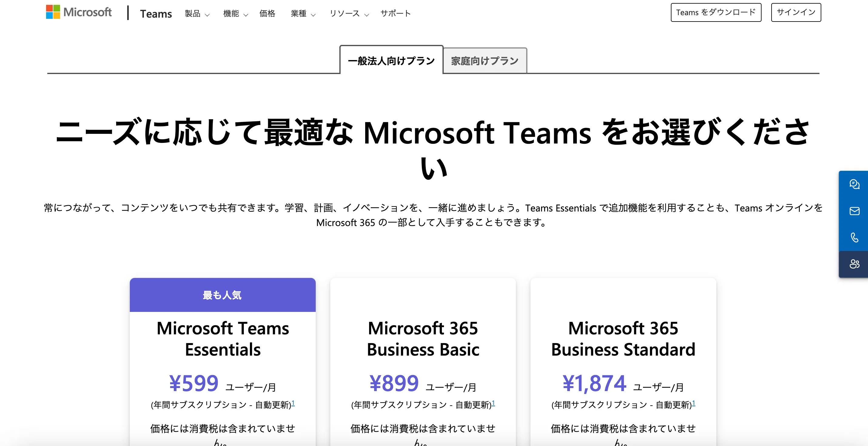The image size is (868, 446).
Task: Click the main page heading
Action: (x=433, y=148)
